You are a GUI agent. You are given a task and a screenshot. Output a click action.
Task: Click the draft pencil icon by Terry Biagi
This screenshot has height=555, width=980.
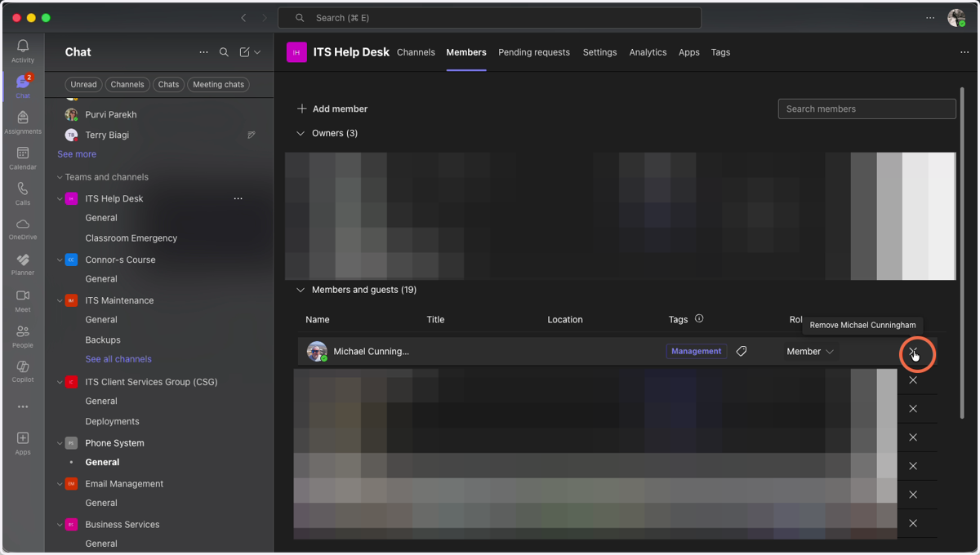tap(252, 135)
